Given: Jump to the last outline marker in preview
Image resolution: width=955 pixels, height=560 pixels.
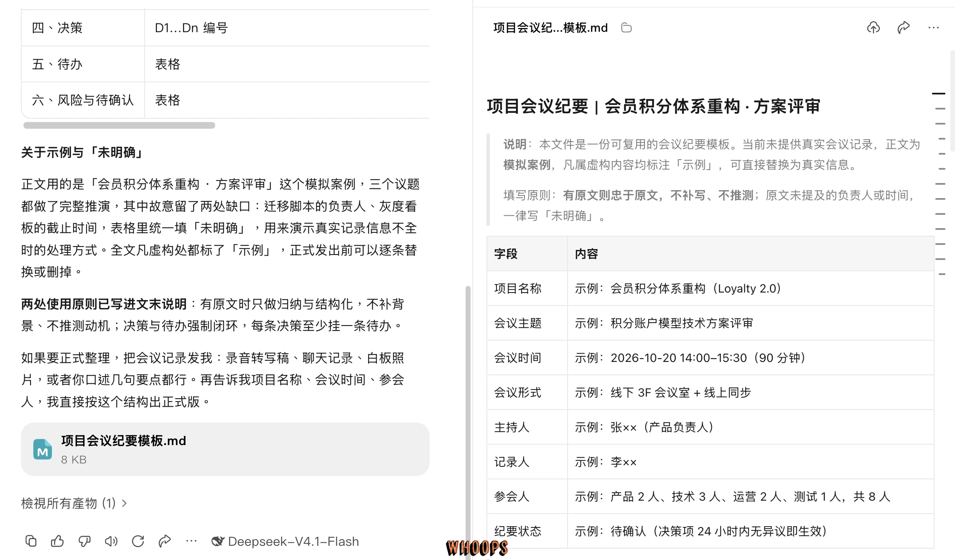Looking at the screenshot, I should click(x=942, y=274).
